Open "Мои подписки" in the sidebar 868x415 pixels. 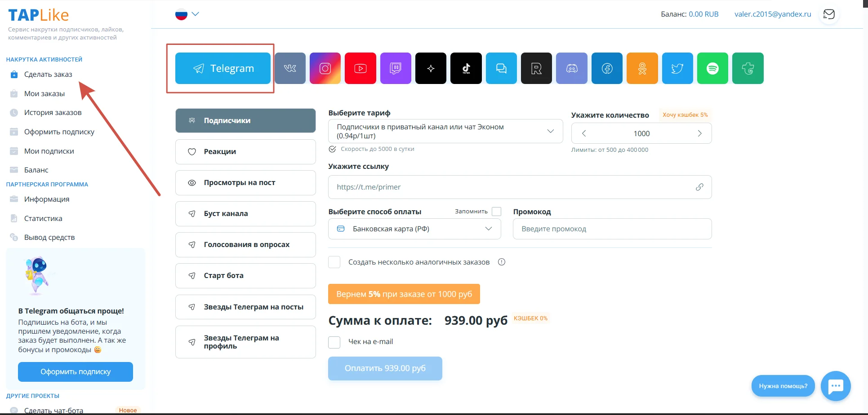[x=49, y=151]
